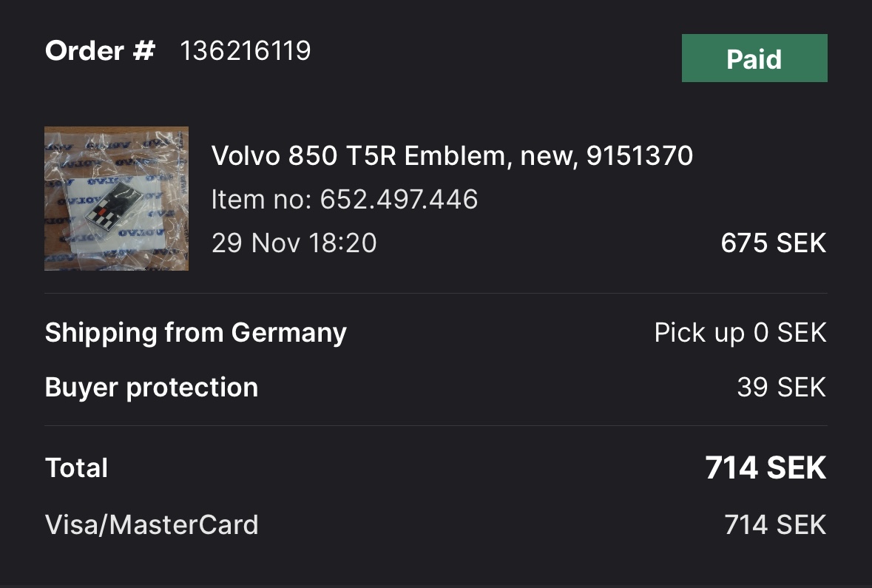Select item no 652.497.446 text
The height and width of the screenshot is (588, 872).
[x=344, y=199]
